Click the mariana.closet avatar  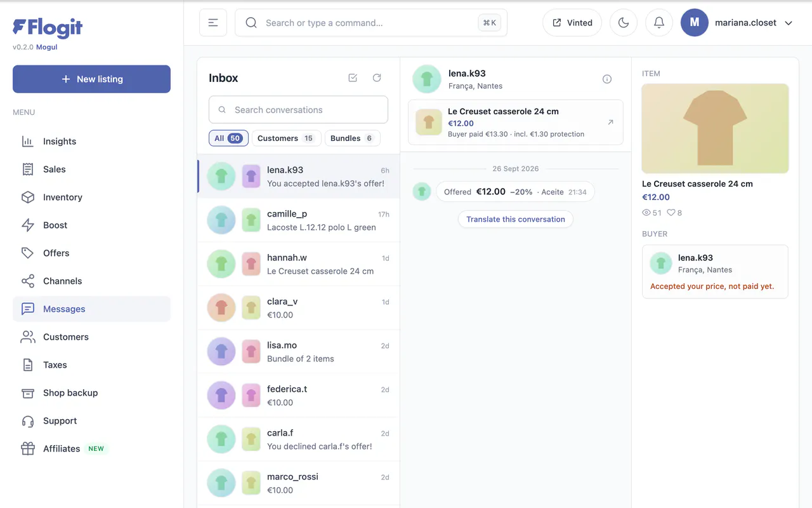695,23
